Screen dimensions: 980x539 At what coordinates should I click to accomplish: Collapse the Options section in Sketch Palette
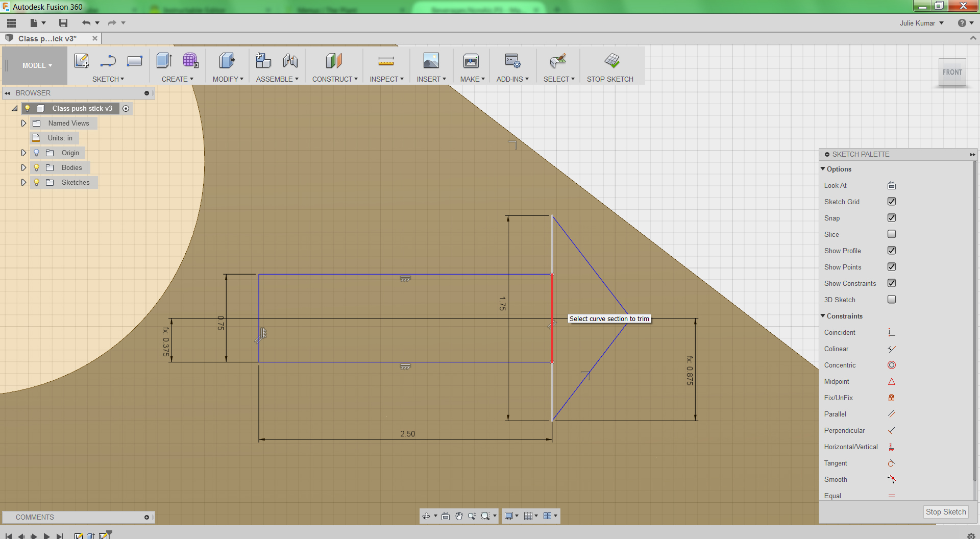coord(823,169)
